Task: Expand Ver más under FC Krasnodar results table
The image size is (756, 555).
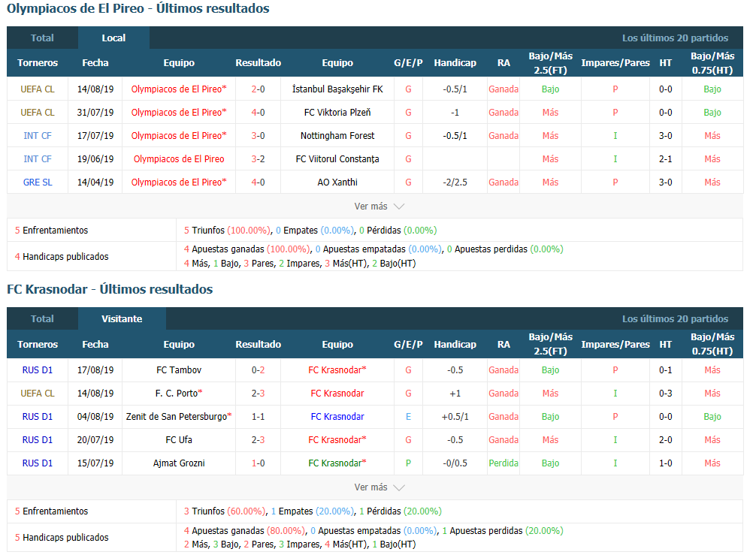Action: (379, 487)
